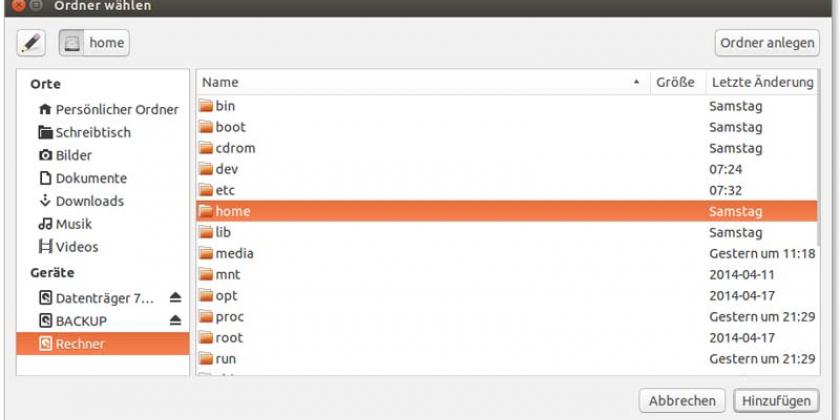The height and width of the screenshot is (420, 840).
Task: Eject the BACKUP drive
Action: [175, 321]
